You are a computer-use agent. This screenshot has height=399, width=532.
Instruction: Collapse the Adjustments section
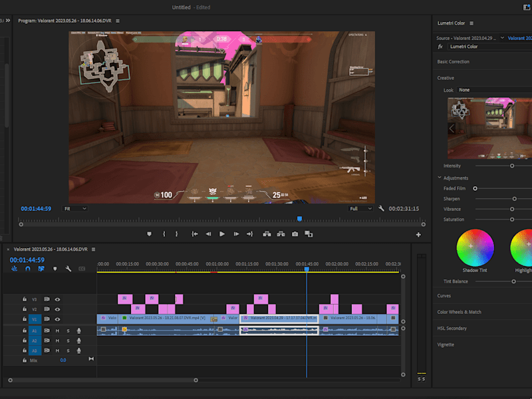440,178
